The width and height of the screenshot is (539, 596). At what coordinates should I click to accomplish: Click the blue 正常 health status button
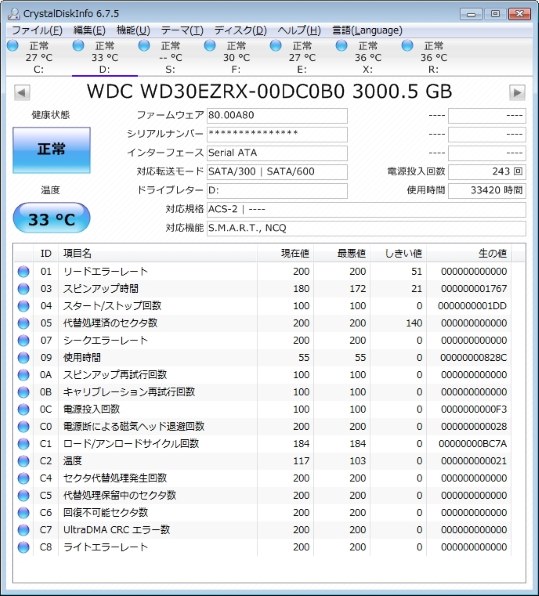pos(52,150)
